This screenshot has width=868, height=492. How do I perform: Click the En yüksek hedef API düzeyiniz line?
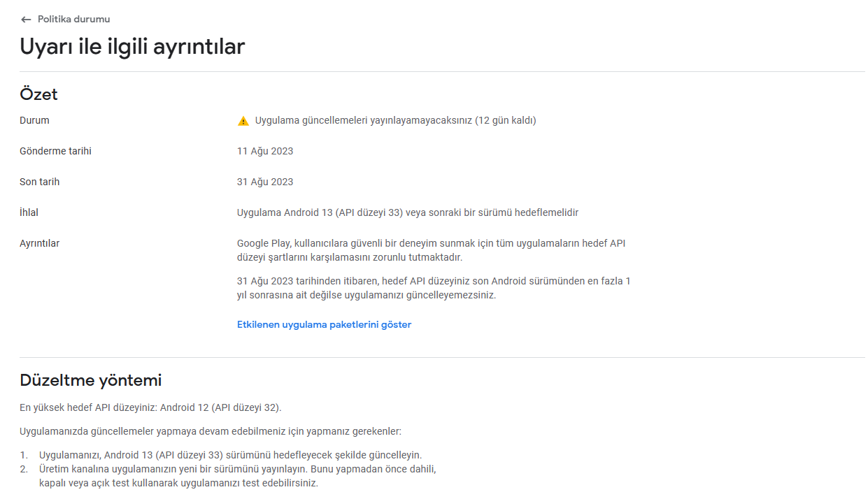click(x=150, y=407)
